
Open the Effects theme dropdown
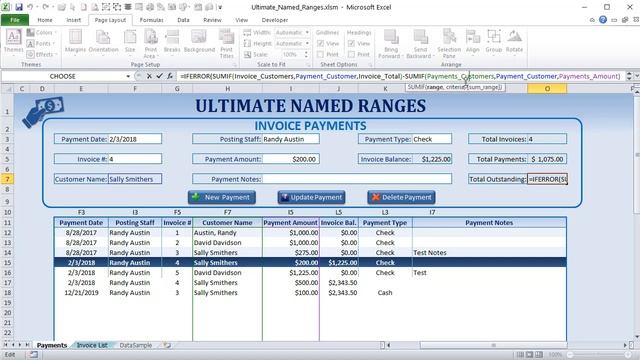pyautogui.click(x=41, y=54)
